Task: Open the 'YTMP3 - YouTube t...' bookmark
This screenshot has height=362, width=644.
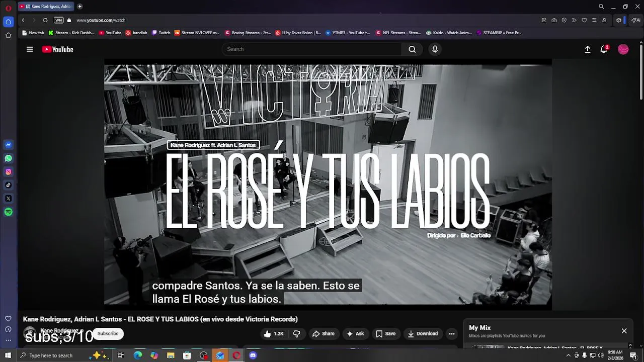Action: pyautogui.click(x=348, y=33)
